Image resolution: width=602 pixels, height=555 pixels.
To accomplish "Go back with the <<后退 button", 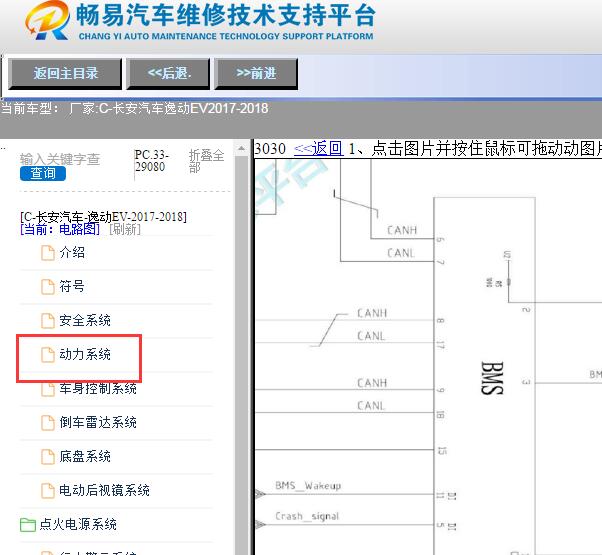I will pos(168,74).
